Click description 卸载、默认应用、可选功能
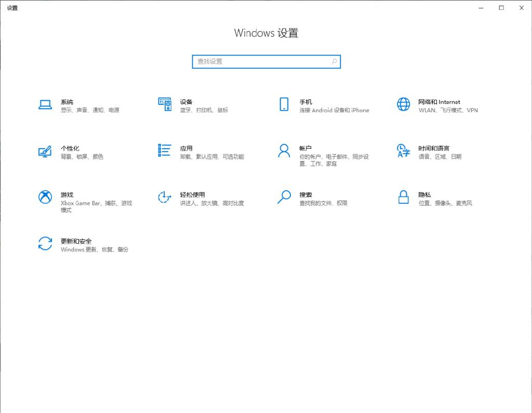Viewport: 532px width, 413px height. click(x=212, y=157)
